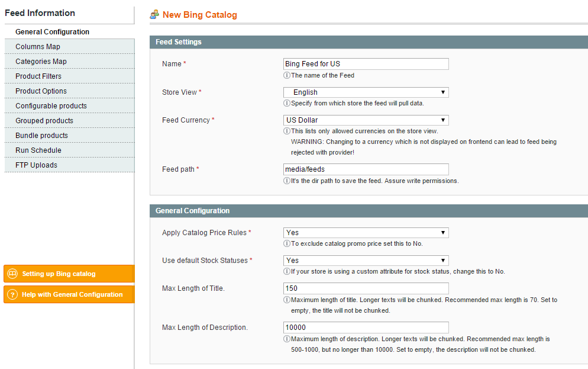Screen dimensions: 588x369
Task: Click info icon next to 'The name of the Feed'
Action: pos(287,75)
